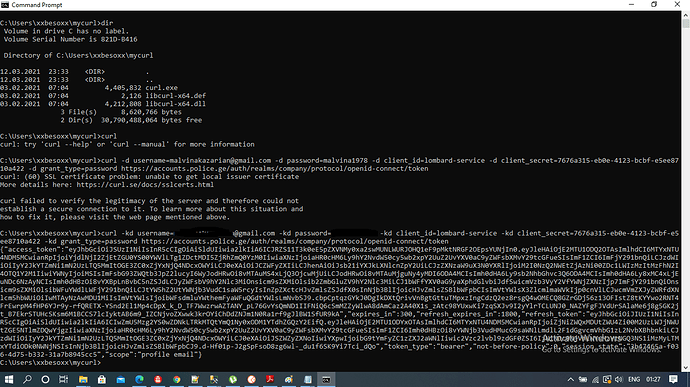Click the terminal vertical scrollbar thumb
This screenshot has height=387, width=690.
[x=686, y=23]
